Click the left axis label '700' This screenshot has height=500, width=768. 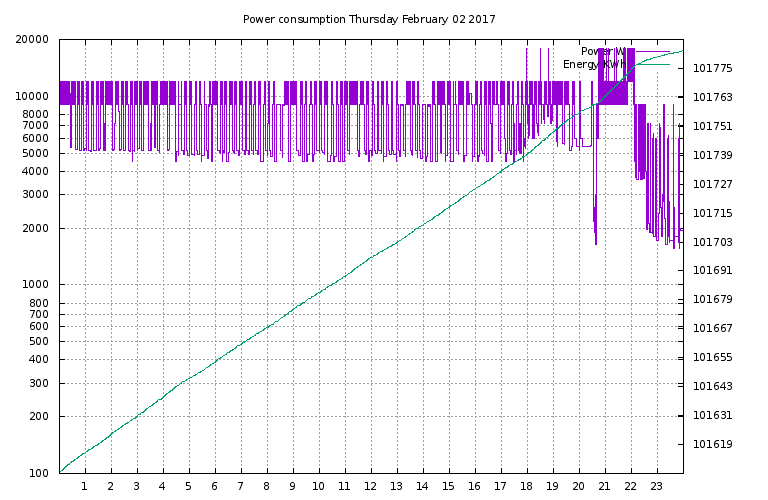pos(39,314)
